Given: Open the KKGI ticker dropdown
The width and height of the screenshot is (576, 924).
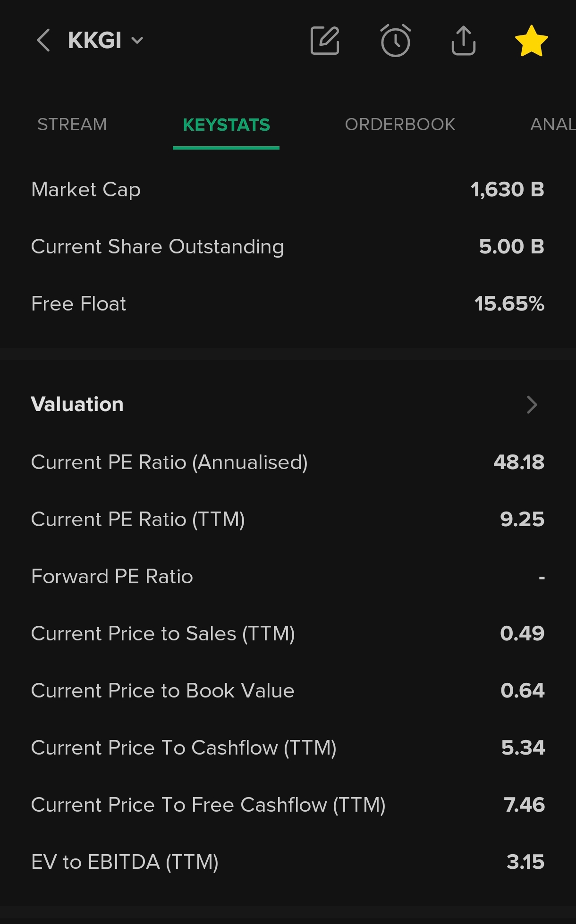Looking at the screenshot, I should [105, 40].
